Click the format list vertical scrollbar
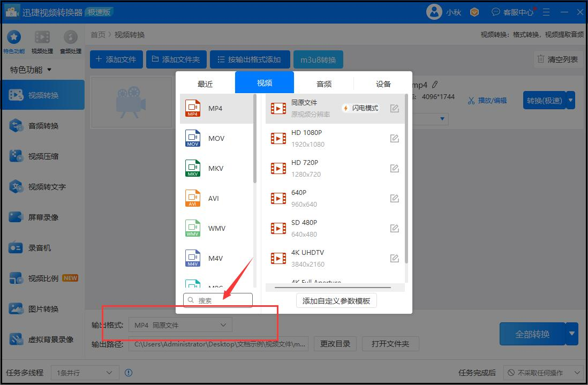This screenshot has height=385, width=588. tap(255, 139)
